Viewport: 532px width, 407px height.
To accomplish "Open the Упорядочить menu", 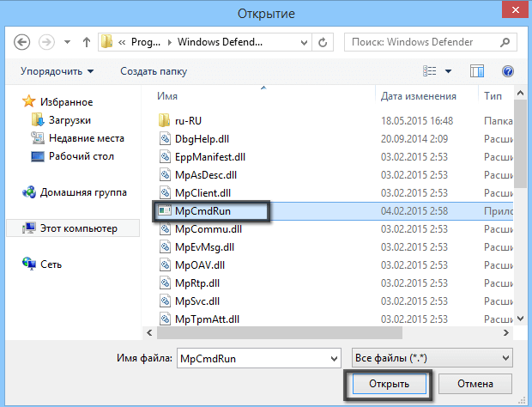I will click(57, 71).
